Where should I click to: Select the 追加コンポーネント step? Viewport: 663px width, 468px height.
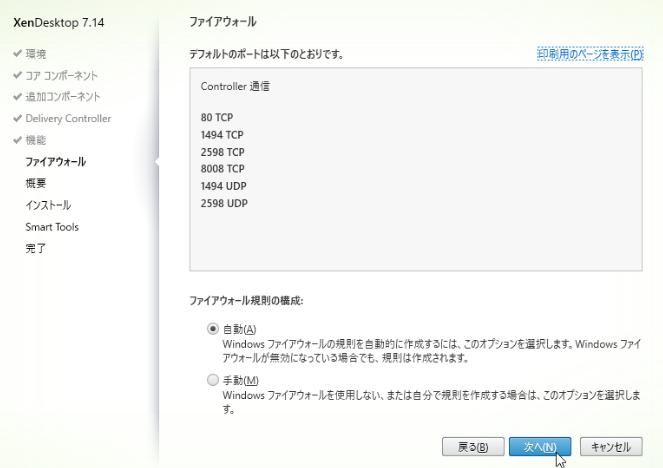point(63,97)
